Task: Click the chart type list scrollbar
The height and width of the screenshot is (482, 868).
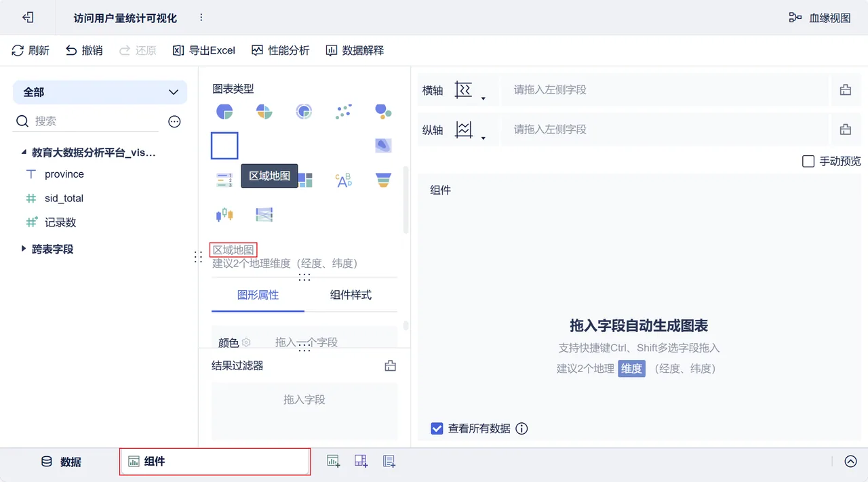Action: [406, 200]
